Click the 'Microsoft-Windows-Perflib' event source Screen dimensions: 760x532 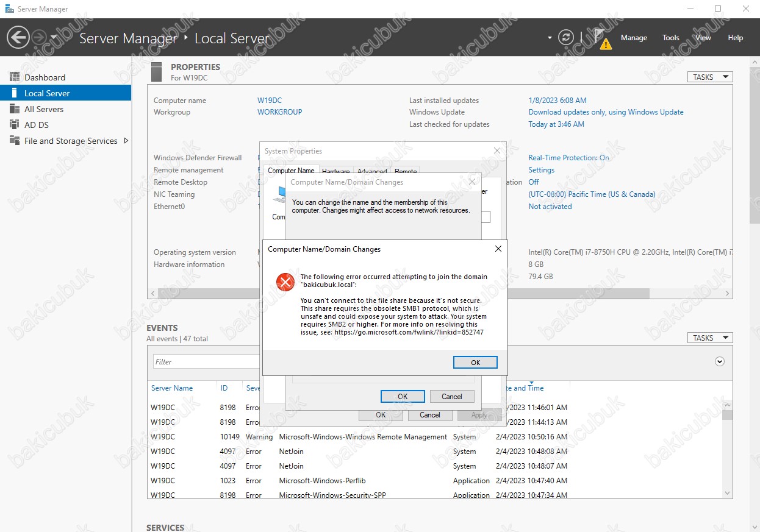[322, 481]
